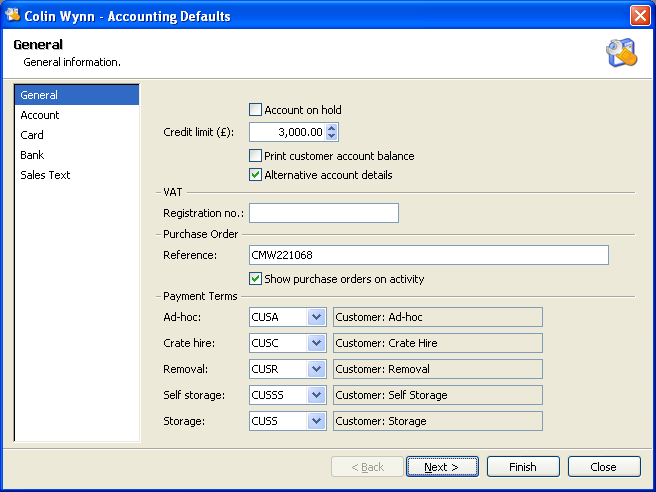Image resolution: width=656 pixels, height=492 pixels.
Task: Switch to the Card section
Action: point(32,135)
